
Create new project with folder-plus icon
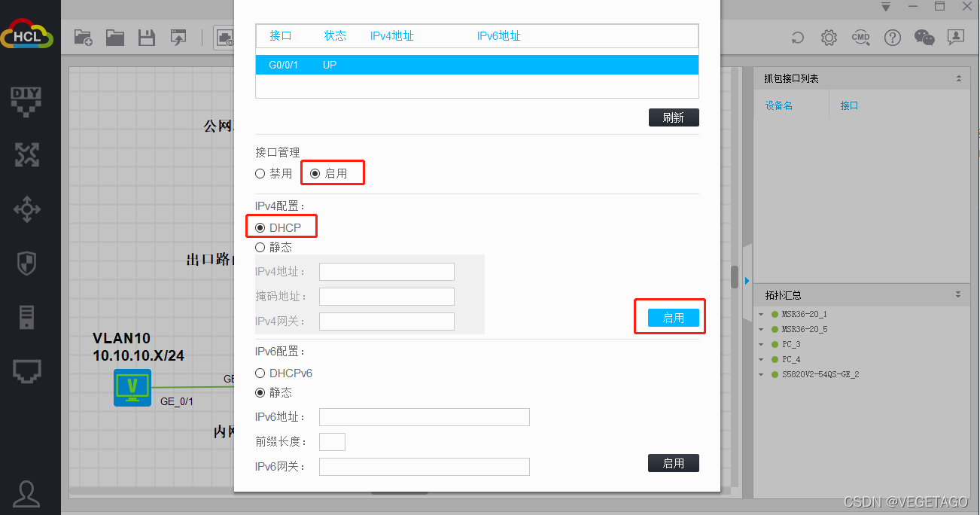pos(83,38)
